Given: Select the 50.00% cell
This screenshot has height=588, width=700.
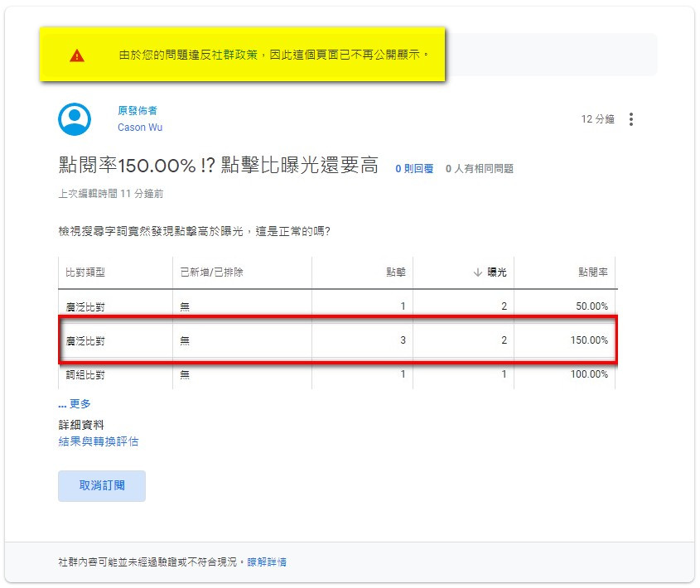Looking at the screenshot, I should (592, 306).
